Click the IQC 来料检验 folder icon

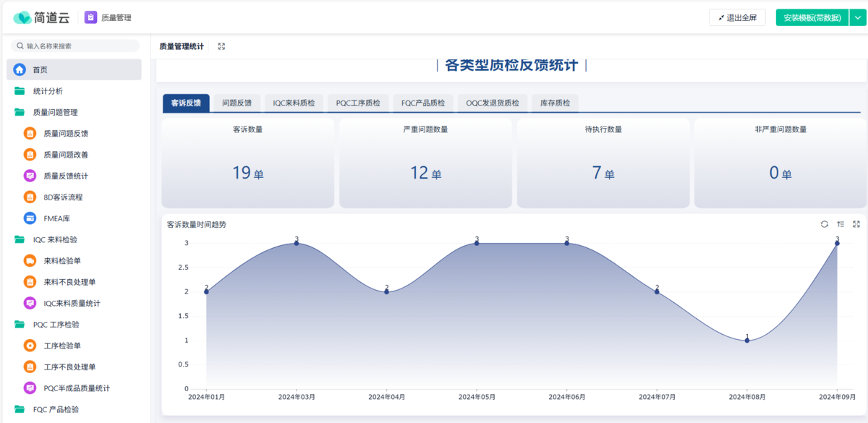click(x=20, y=239)
